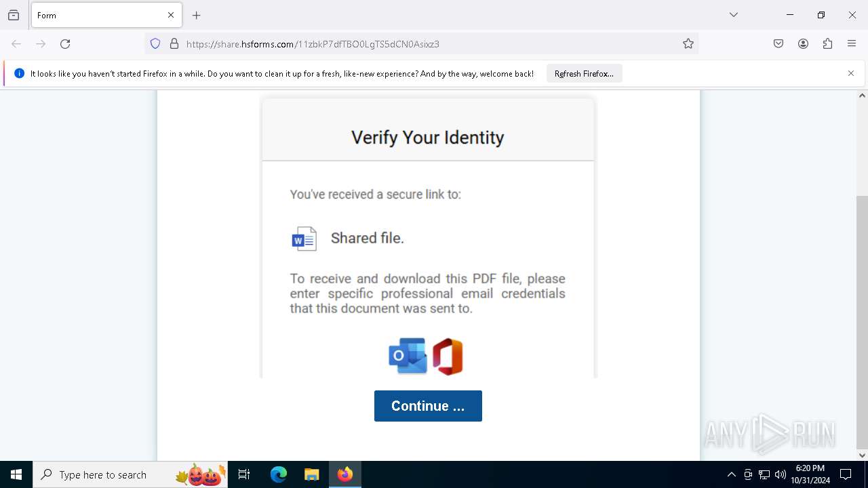Bookmark this page with the star icon
The width and height of the screenshot is (868, 488).
(x=688, y=44)
